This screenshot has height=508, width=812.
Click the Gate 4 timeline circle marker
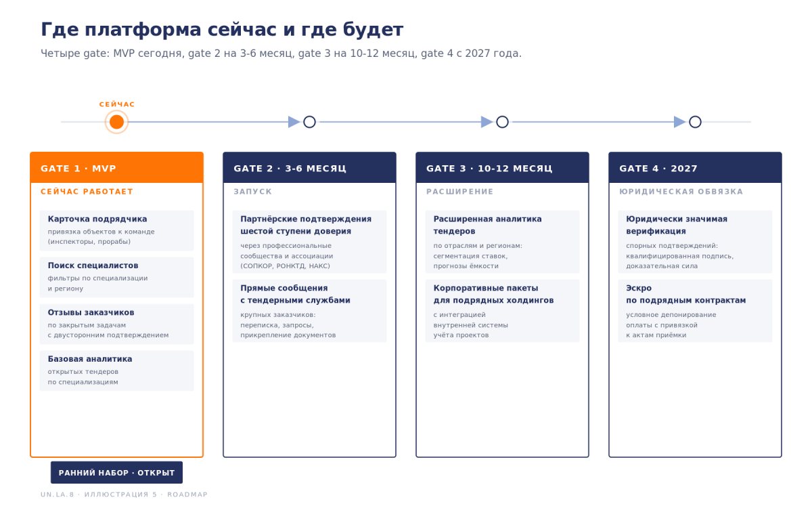[x=695, y=122]
